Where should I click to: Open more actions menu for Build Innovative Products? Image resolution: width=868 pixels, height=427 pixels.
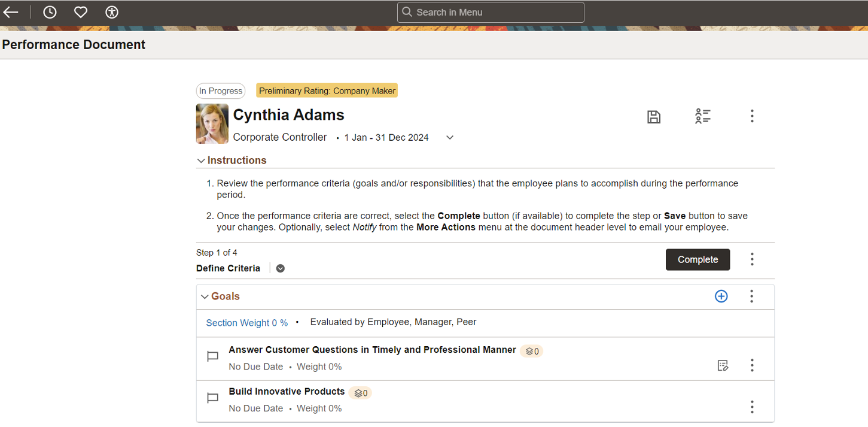(752, 407)
